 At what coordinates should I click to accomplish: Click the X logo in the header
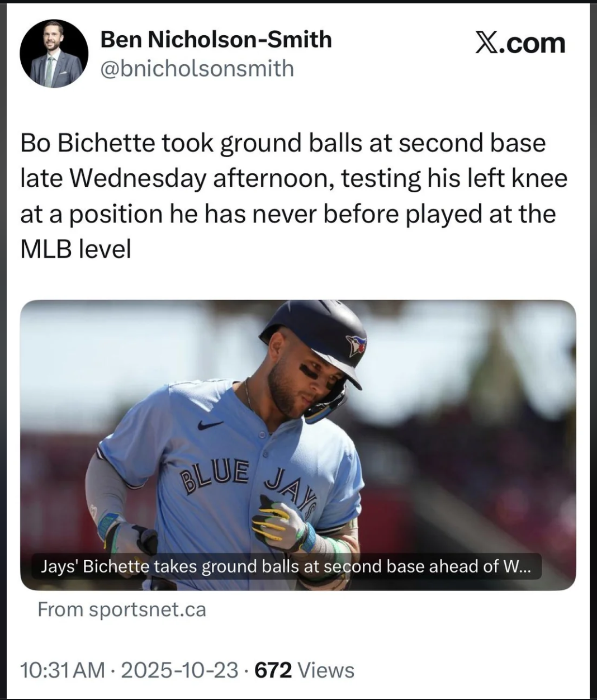click(x=487, y=44)
